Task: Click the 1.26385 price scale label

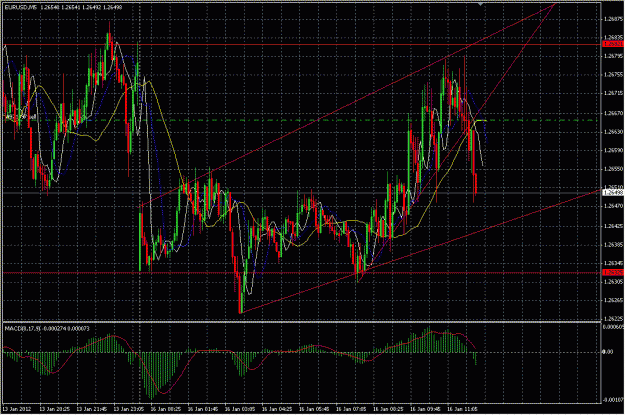Action: pos(613,245)
